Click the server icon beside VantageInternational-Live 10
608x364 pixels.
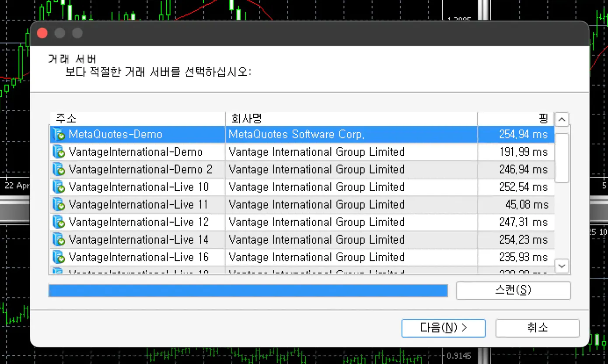tap(59, 187)
